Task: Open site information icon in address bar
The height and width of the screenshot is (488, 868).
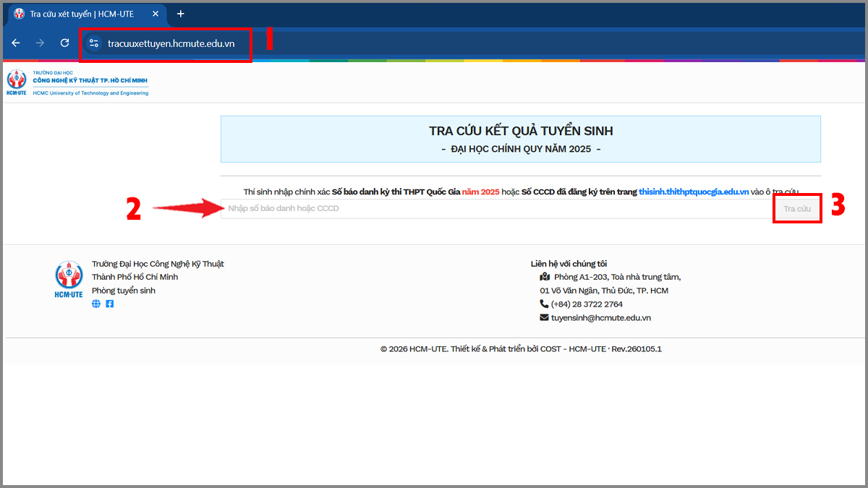Action: tap(94, 43)
